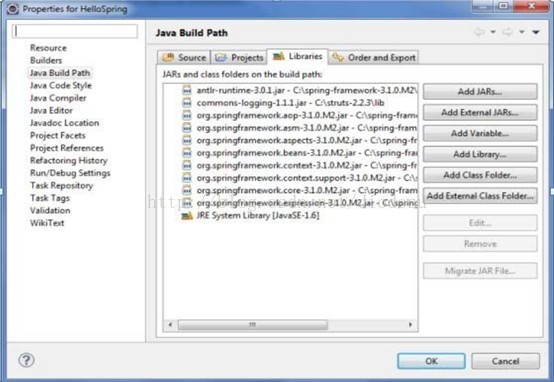Click the jar icon beside org.springframework.aspects

(187, 140)
